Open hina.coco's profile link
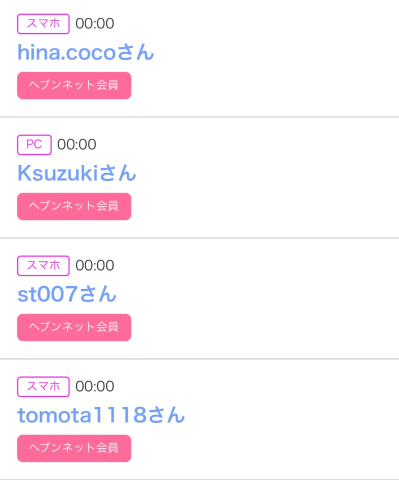Image resolution: width=399 pixels, height=480 pixels. pos(86,52)
